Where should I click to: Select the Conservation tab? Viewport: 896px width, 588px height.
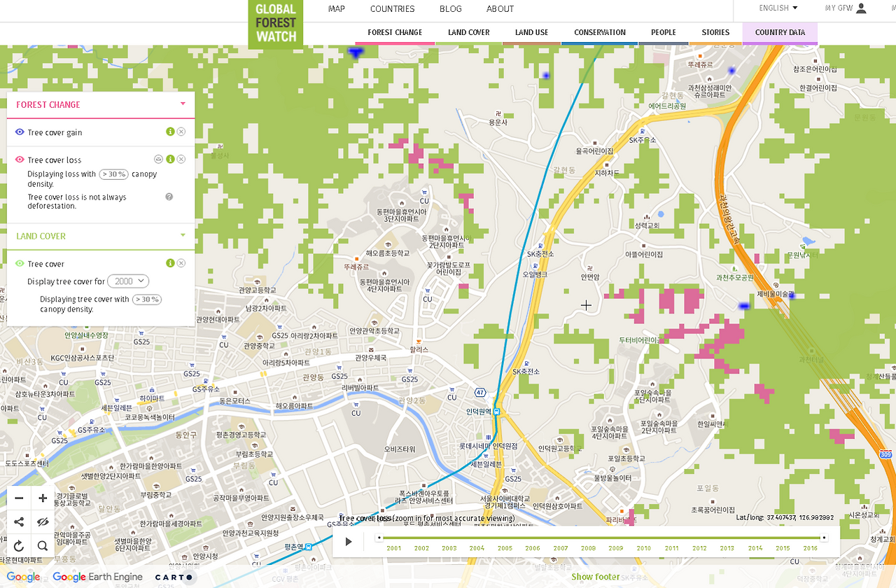pos(600,33)
